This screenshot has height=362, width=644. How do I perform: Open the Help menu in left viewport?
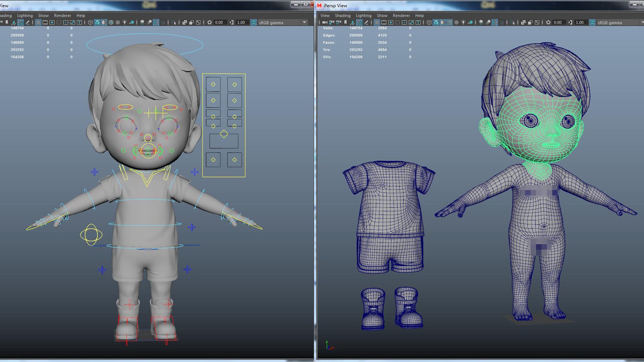[80, 15]
